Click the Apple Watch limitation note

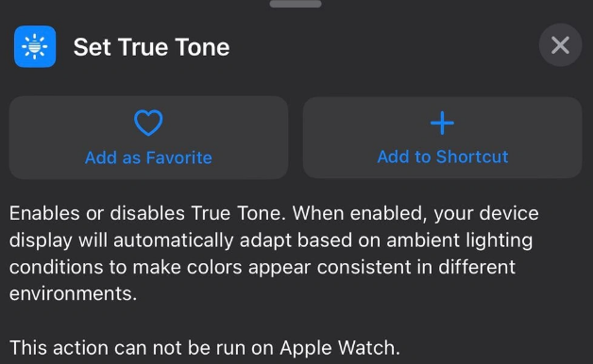tap(205, 348)
